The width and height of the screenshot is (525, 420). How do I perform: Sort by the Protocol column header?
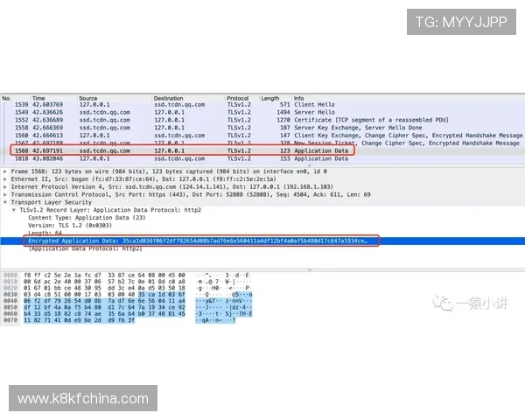pos(237,98)
